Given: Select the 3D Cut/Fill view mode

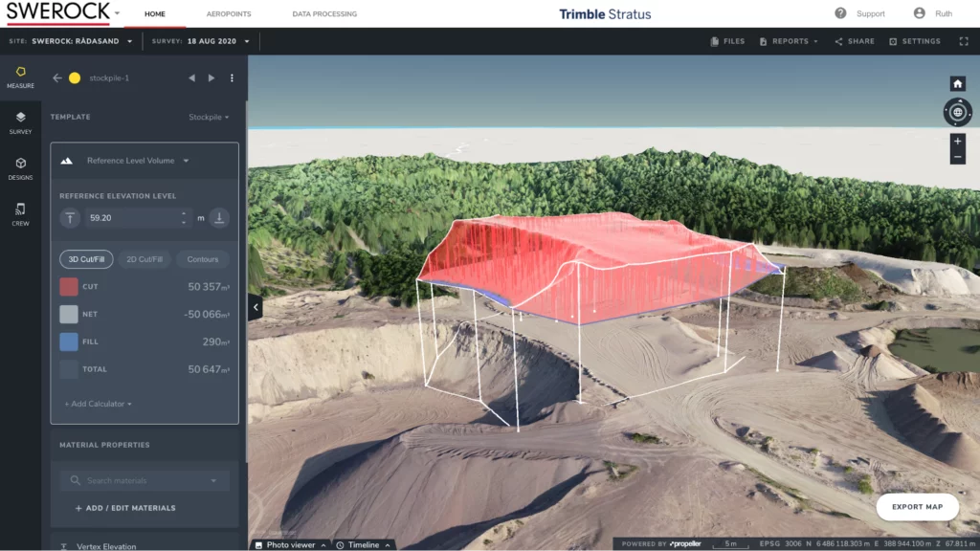Looking at the screenshot, I should click(86, 259).
